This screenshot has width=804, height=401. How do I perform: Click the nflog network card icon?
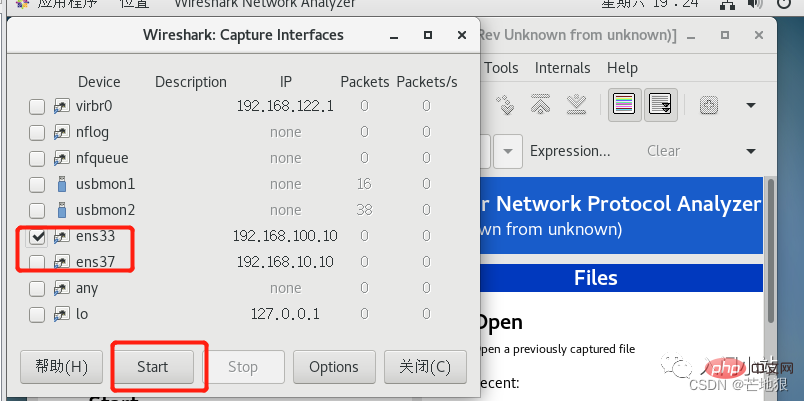[62, 133]
